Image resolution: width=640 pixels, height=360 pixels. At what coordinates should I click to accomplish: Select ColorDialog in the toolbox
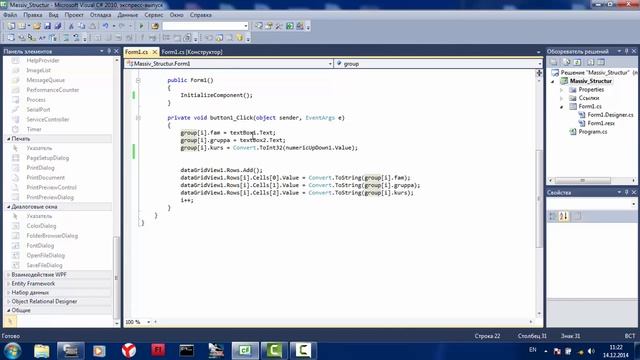click(x=41, y=226)
